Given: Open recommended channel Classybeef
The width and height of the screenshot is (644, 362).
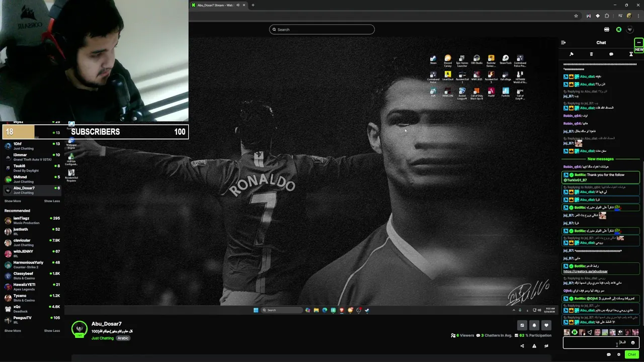Looking at the screenshot, I should (31, 276).
